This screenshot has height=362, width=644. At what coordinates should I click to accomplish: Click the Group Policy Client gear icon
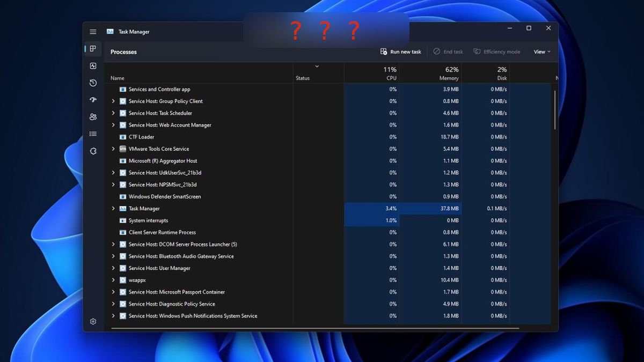coord(123,101)
